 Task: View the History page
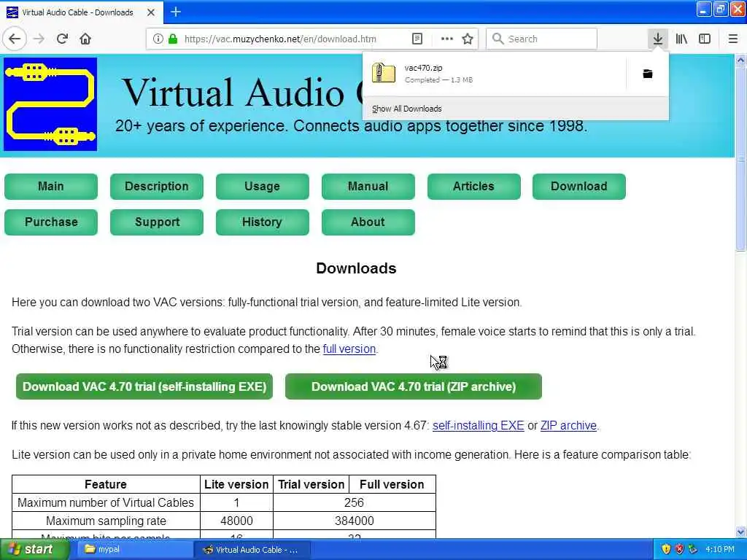tap(263, 222)
